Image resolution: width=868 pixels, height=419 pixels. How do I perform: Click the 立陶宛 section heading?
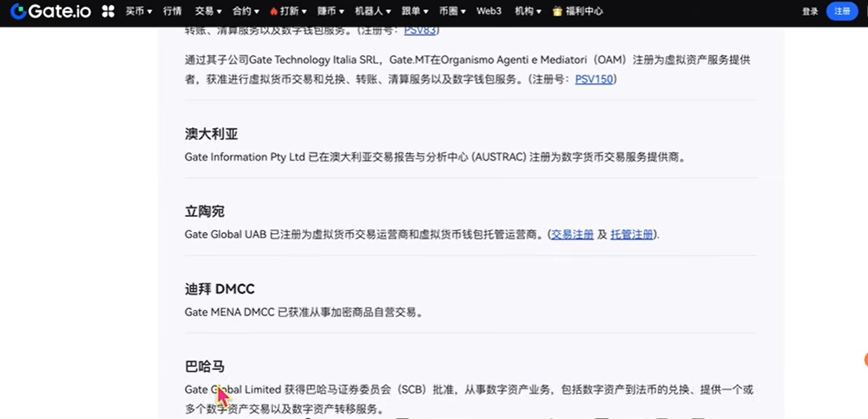pyautogui.click(x=205, y=212)
